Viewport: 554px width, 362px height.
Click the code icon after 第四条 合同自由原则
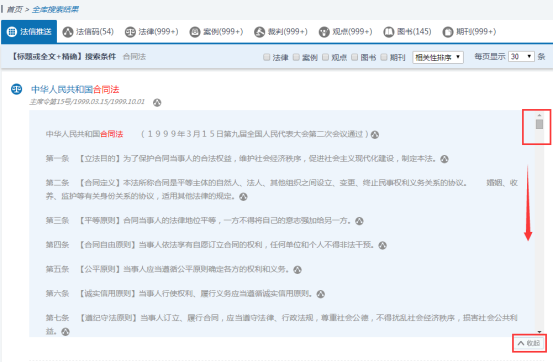pyautogui.click(x=382, y=245)
